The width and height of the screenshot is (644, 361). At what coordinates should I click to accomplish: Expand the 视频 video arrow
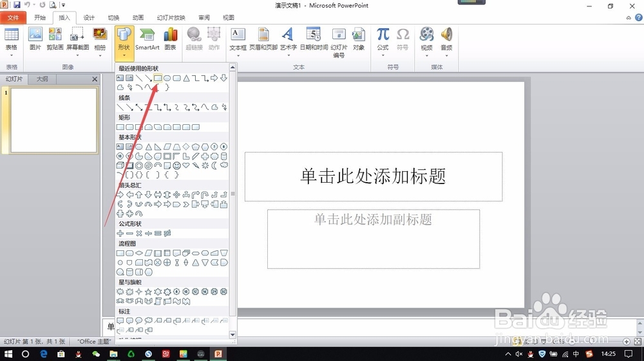pos(427,55)
